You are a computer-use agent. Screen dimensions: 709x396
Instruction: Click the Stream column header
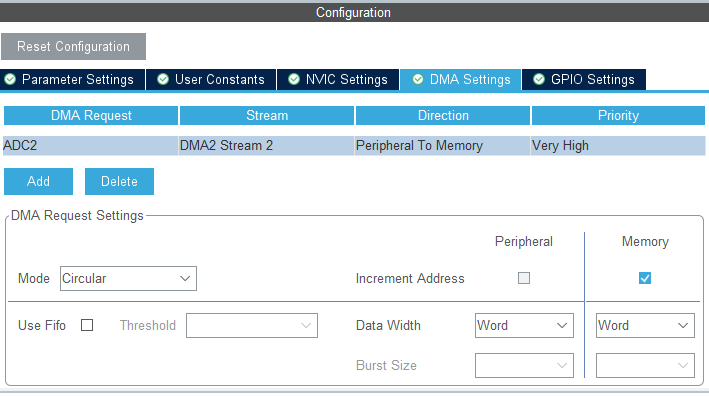(x=267, y=116)
